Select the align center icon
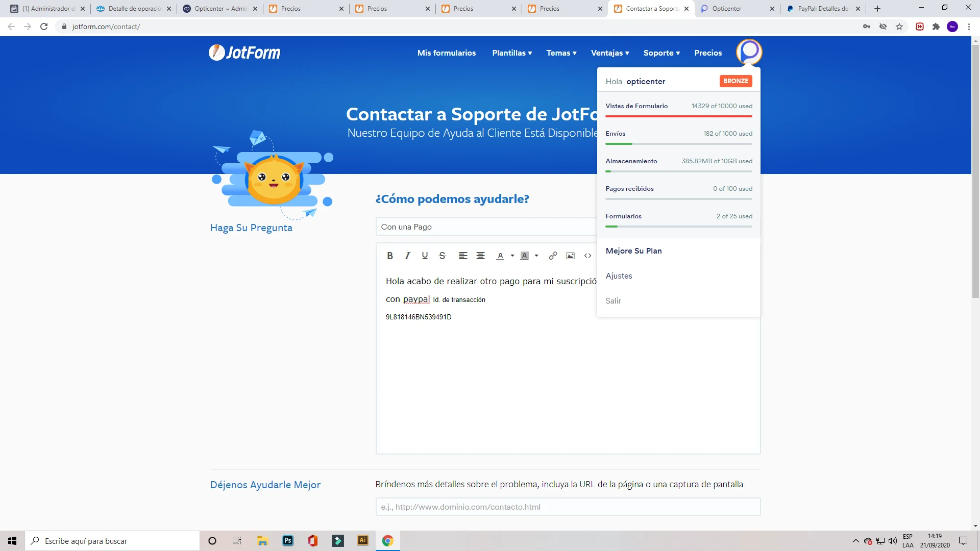The height and width of the screenshot is (551, 980). click(480, 256)
